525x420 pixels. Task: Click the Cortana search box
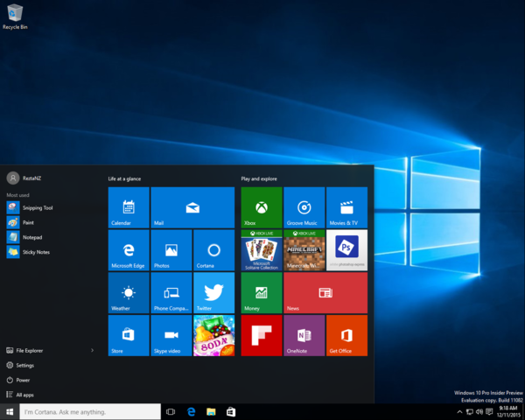click(x=90, y=411)
